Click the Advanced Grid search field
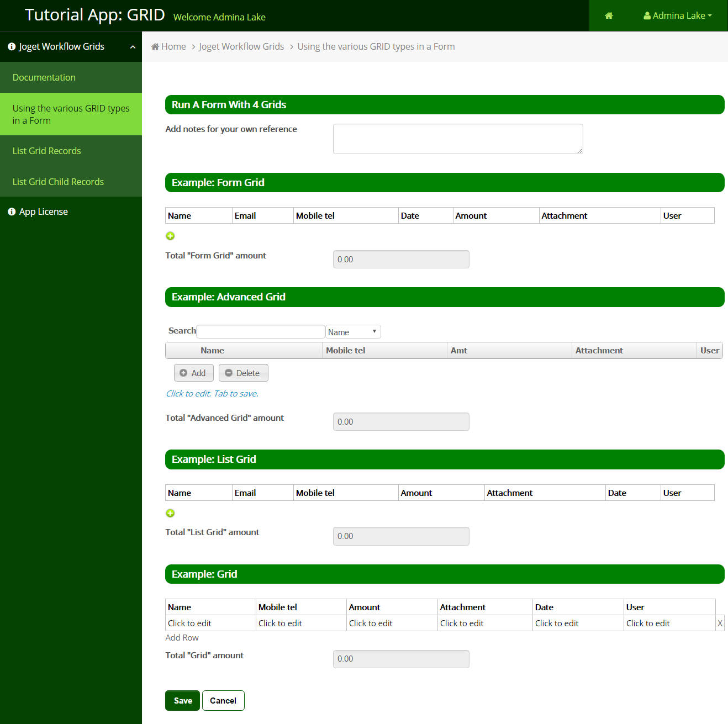This screenshot has width=728, height=724. click(260, 331)
